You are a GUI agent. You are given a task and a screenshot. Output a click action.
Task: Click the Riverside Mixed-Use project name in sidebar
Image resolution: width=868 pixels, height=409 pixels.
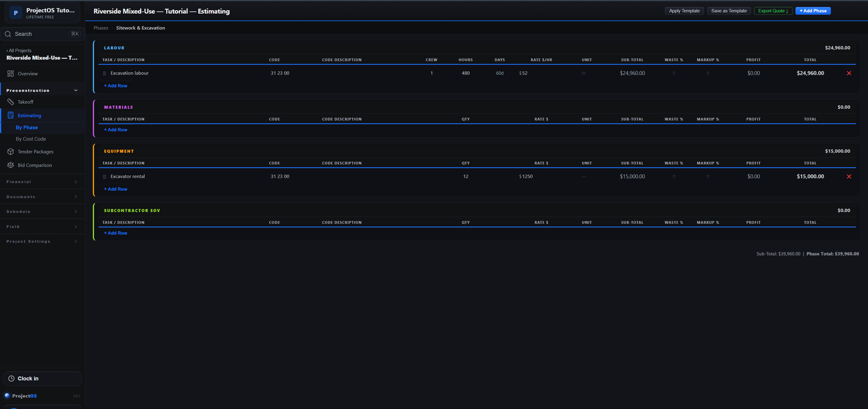[42, 58]
